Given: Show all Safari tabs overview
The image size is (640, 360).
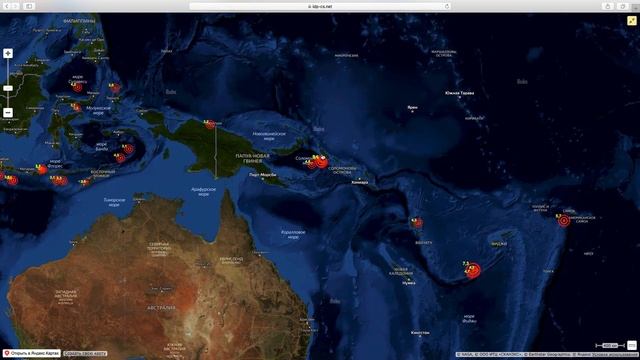Looking at the screenshot, I should (623, 6).
